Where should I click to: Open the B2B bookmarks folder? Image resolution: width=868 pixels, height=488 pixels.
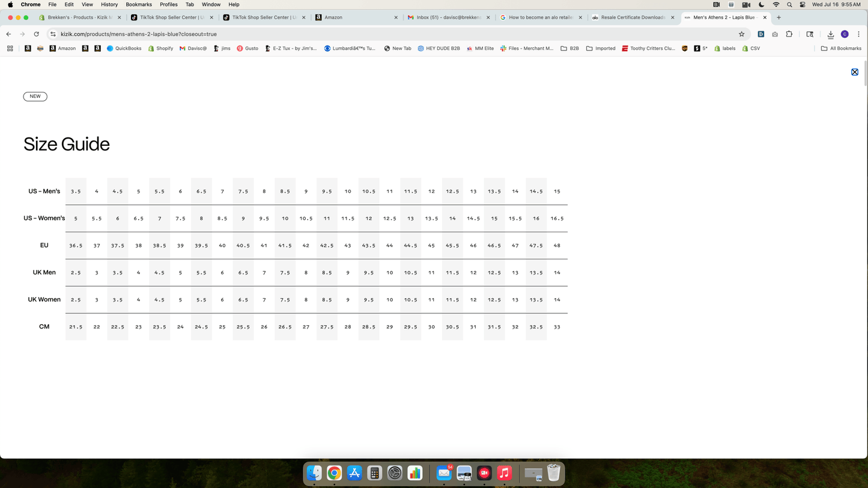[x=569, y=49]
